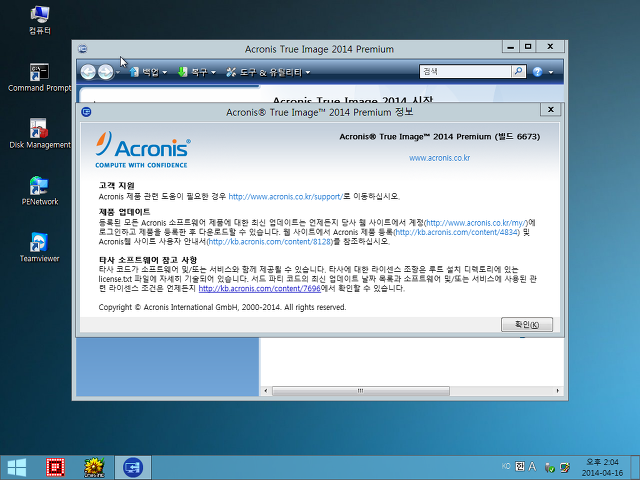The height and width of the screenshot is (480, 640).
Task: Open the Command Prompt desktop shortcut
Action: coord(40,78)
